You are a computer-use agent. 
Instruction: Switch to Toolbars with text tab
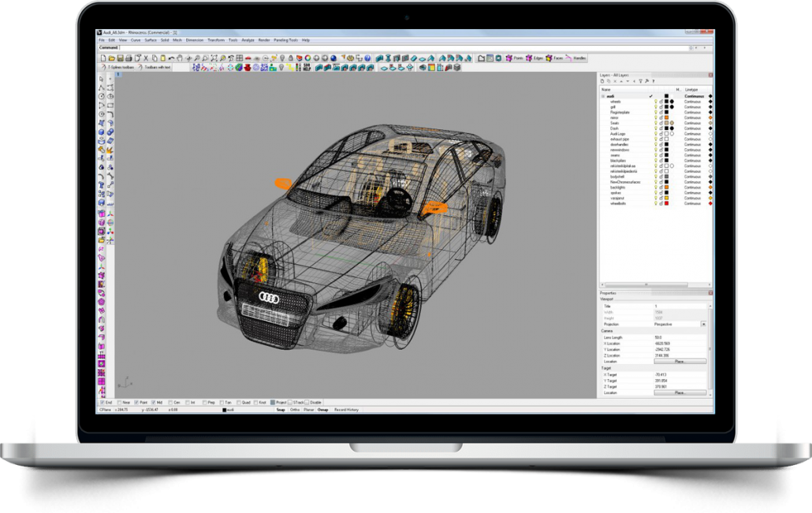coord(155,67)
